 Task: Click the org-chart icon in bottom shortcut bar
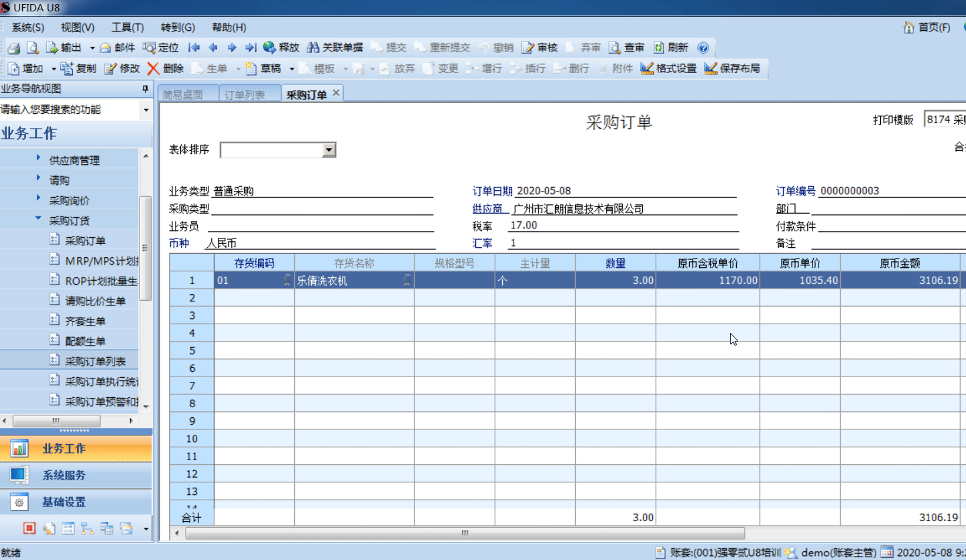[x=87, y=529]
